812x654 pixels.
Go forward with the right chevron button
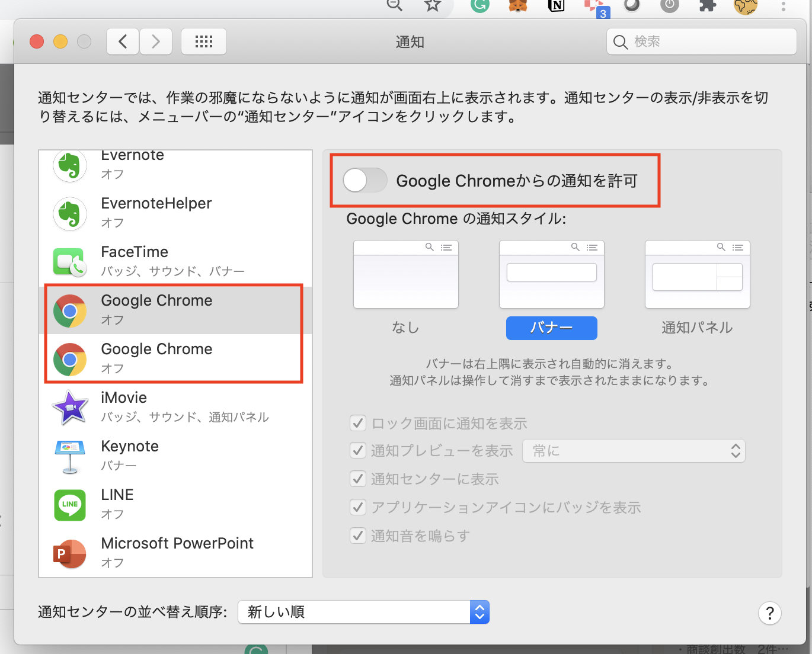tap(156, 41)
